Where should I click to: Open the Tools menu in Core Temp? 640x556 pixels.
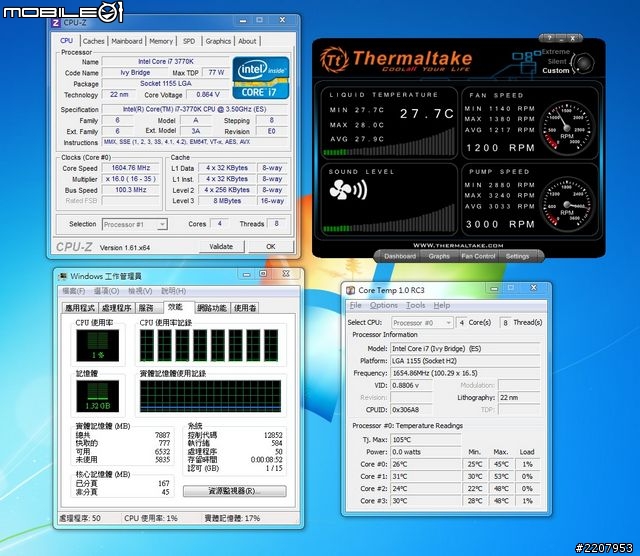click(416, 305)
